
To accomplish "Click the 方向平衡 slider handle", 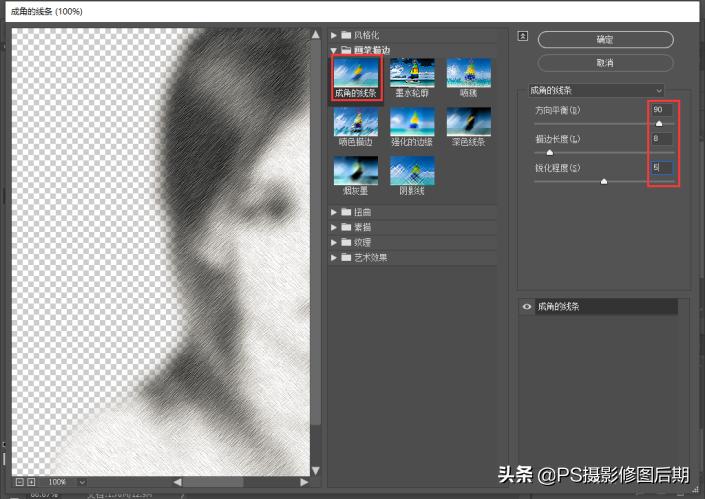I will pyautogui.click(x=659, y=124).
